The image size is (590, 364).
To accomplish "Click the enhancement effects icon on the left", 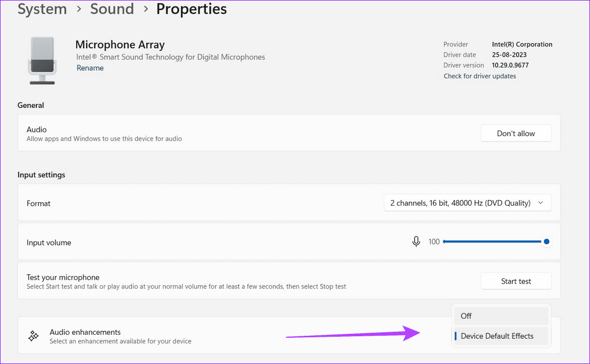I will coord(33,335).
